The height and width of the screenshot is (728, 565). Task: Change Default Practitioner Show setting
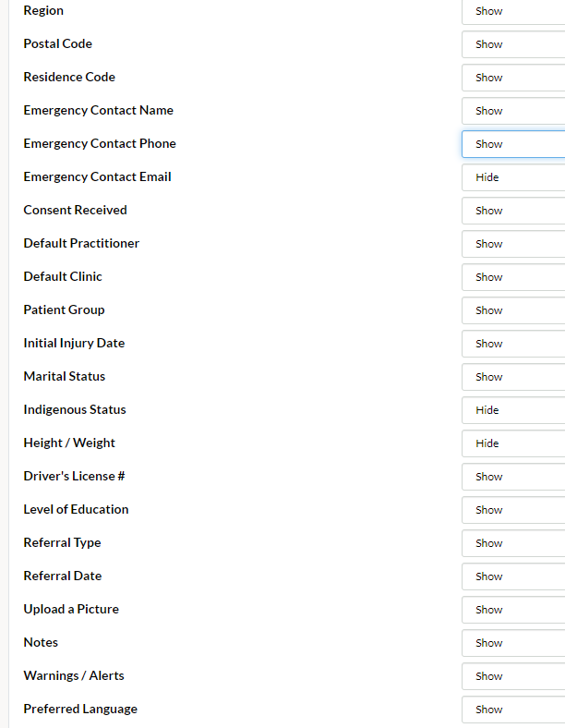[513, 244]
